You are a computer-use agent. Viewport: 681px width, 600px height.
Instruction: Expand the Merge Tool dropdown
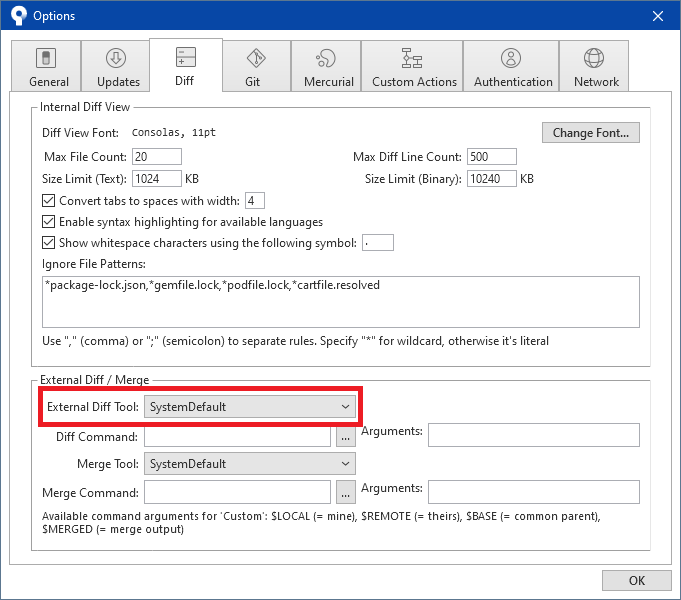point(250,464)
